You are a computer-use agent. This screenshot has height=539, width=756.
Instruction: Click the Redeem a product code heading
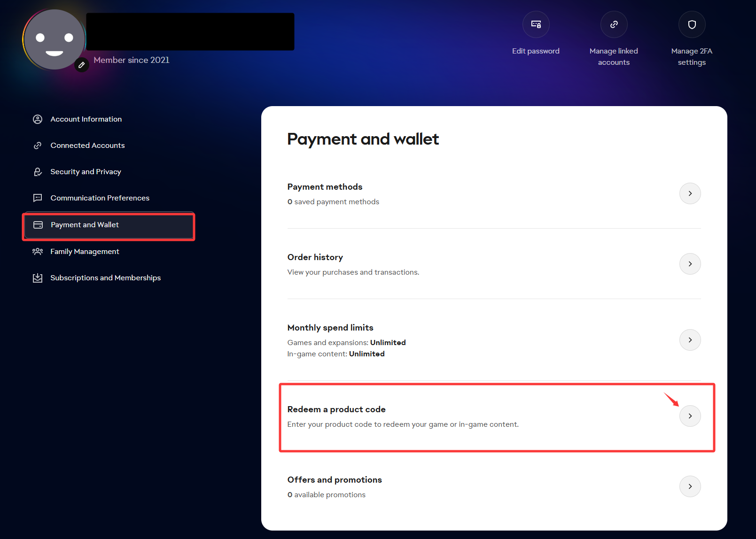(x=336, y=409)
